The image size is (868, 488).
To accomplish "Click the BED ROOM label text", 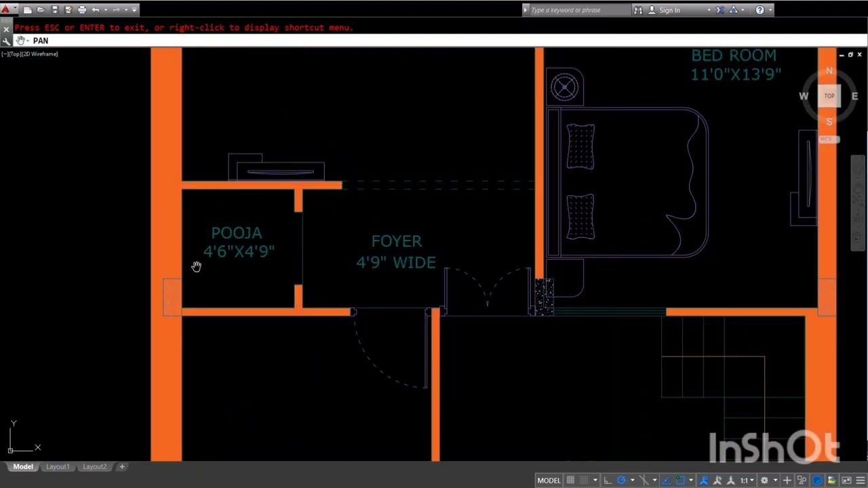I will pyautogui.click(x=734, y=56).
